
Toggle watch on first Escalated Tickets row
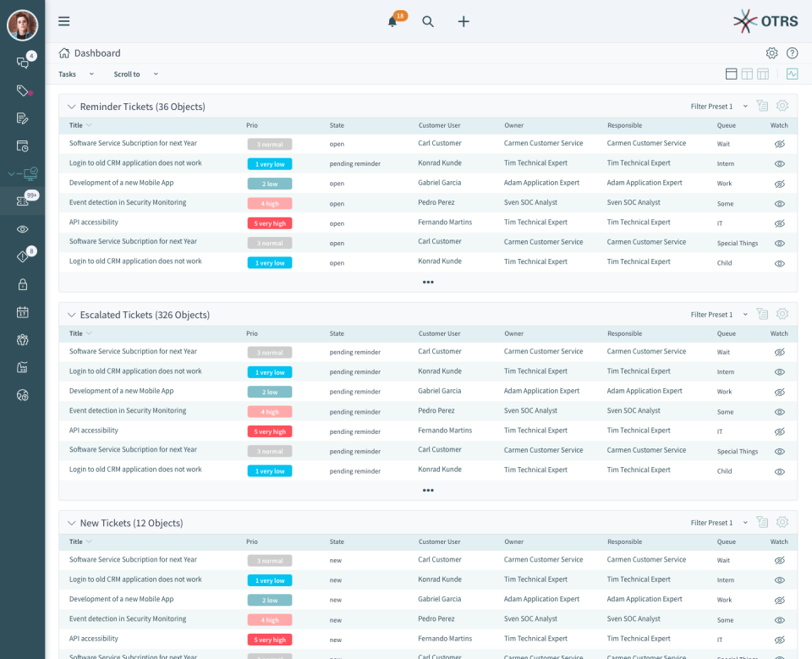(x=779, y=352)
